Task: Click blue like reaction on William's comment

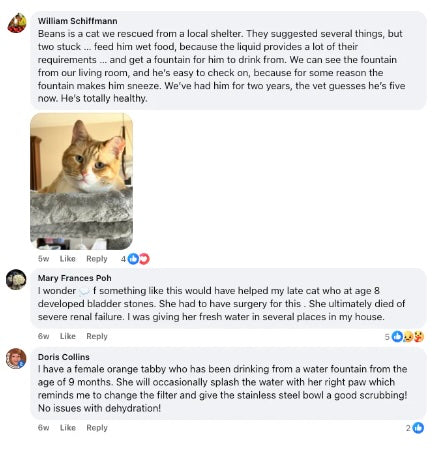Action: [x=133, y=259]
